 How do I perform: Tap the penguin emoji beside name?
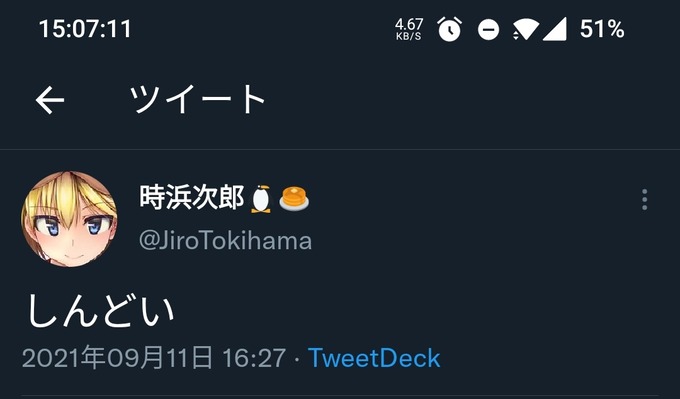pos(261,199)
